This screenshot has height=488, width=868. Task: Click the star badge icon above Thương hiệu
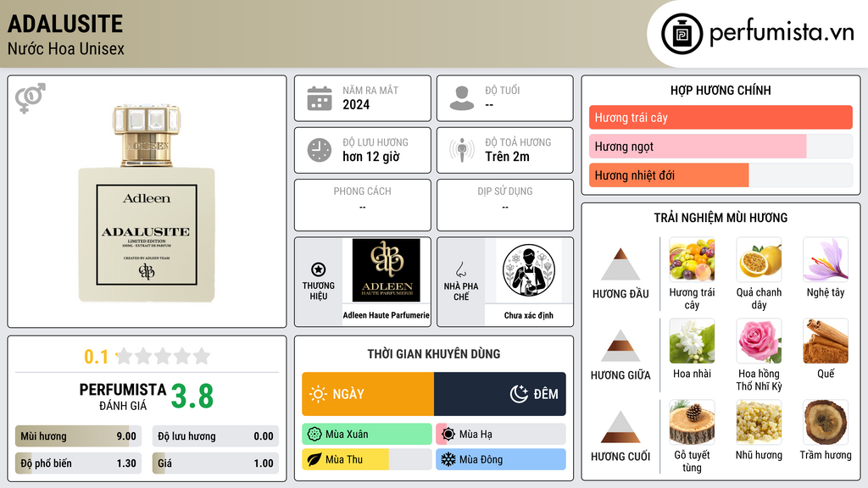tap(319, 269)
